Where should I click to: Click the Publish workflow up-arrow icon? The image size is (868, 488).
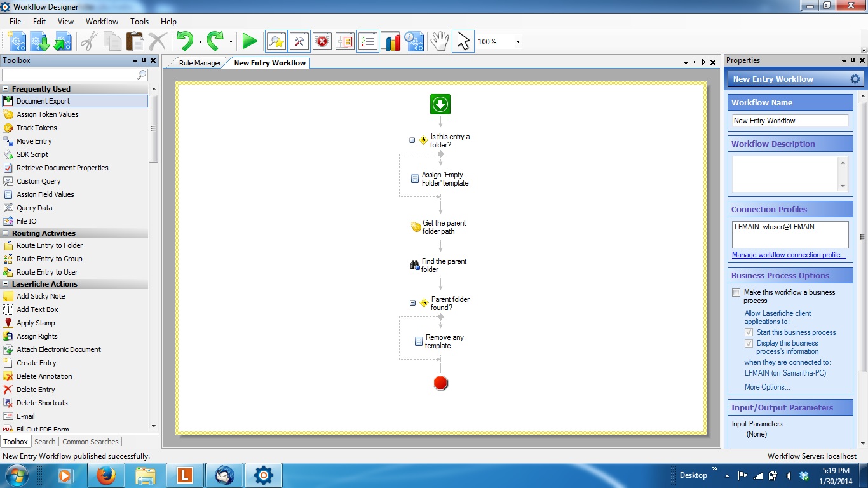coord(62,41)
